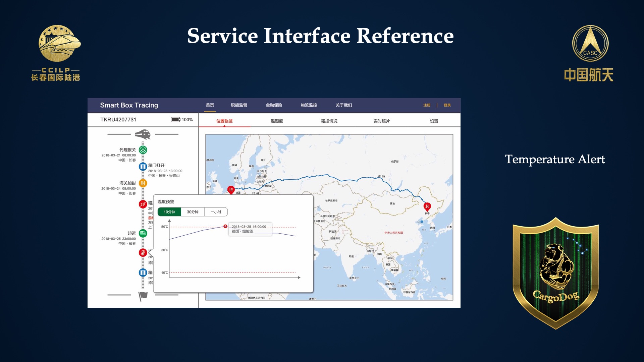Image resolution: width=644 pixels, height=362 pixels.
Task: Open the 实时照片 tab
Action: click(x=381, y=121)
